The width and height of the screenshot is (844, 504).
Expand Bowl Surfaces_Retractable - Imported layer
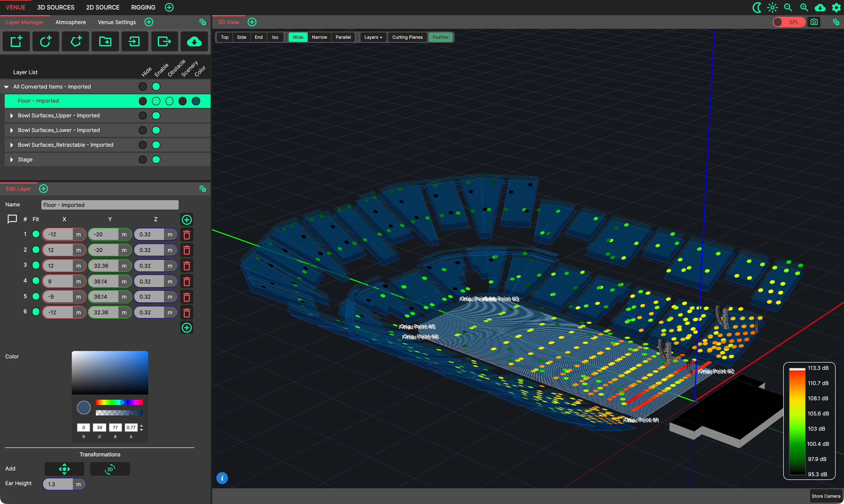click(12, 145)
